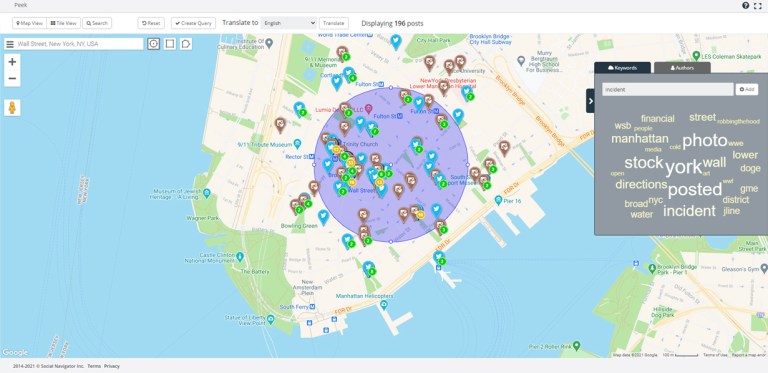Zoom out with the minus button
Viewport: 768px width, 373px height.
[x=12, y=78]
